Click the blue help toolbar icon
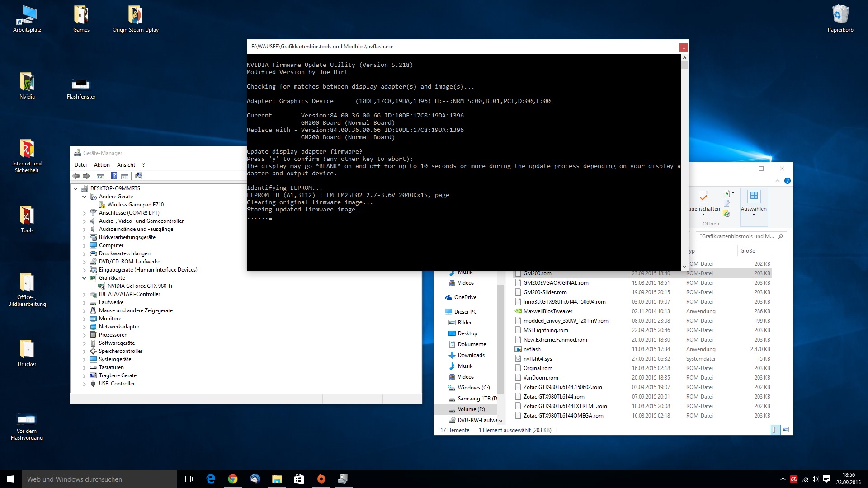The width and height of the screenshot is (868, 488). 114,176
